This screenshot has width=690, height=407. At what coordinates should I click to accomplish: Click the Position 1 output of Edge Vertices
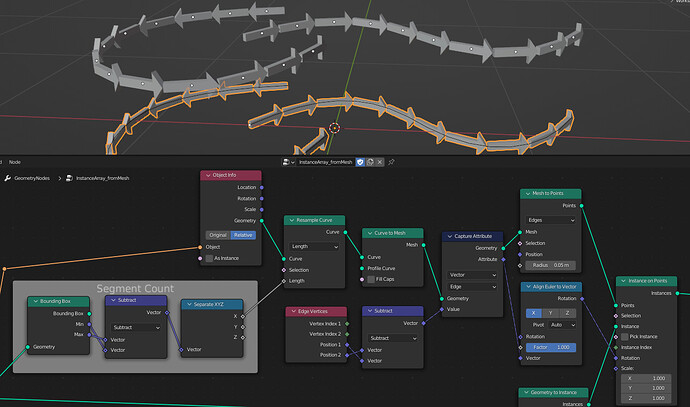tap(347, 345)
